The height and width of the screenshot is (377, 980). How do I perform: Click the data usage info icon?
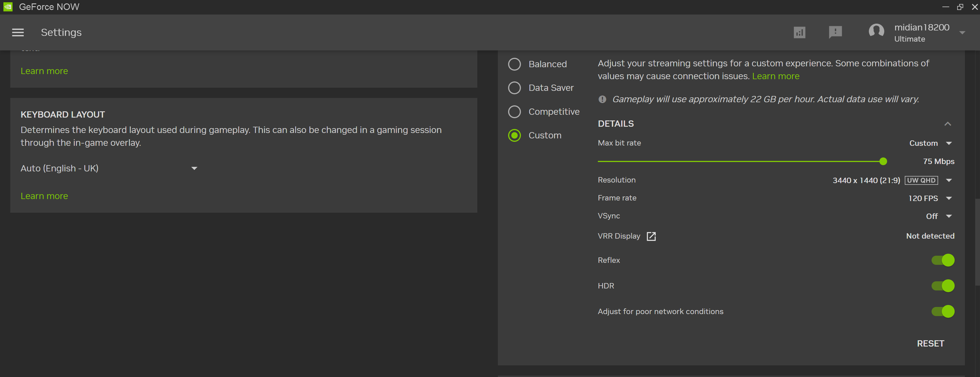[x=602, y=100]
